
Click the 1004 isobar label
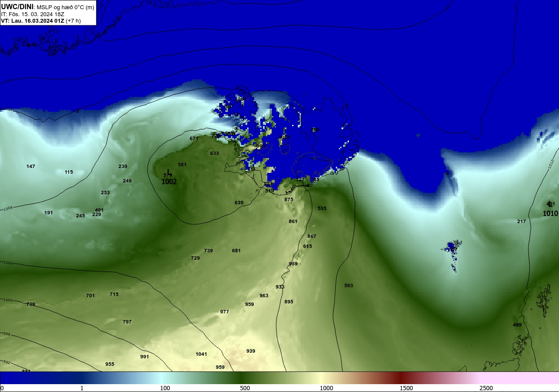pyautogui.click(x=8, y=263)
